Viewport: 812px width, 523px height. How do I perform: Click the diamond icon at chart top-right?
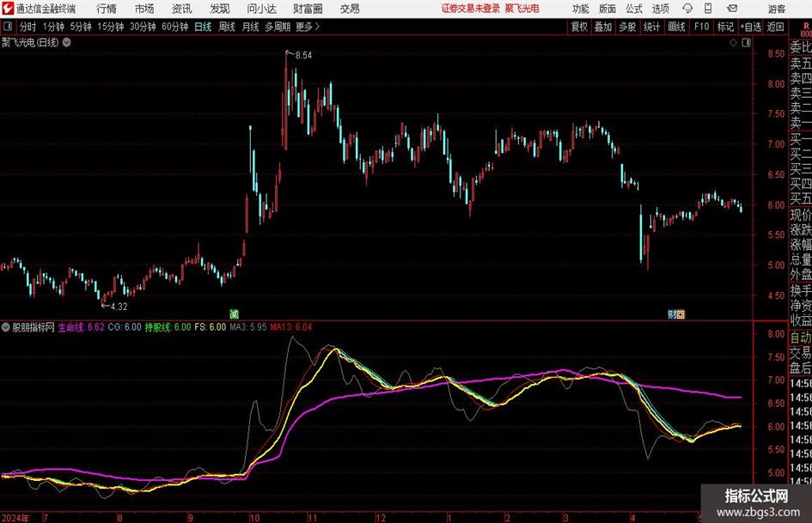pos(733,43)
